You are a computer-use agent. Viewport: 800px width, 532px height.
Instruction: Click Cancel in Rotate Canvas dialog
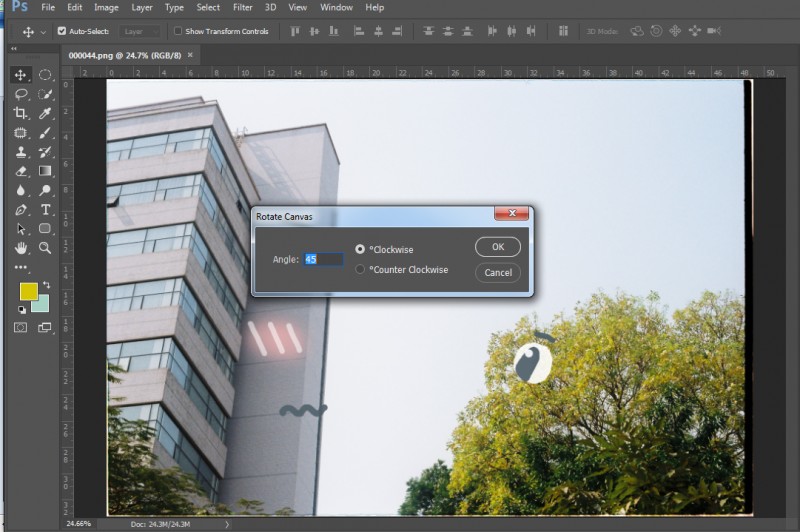tap(498, 272)
